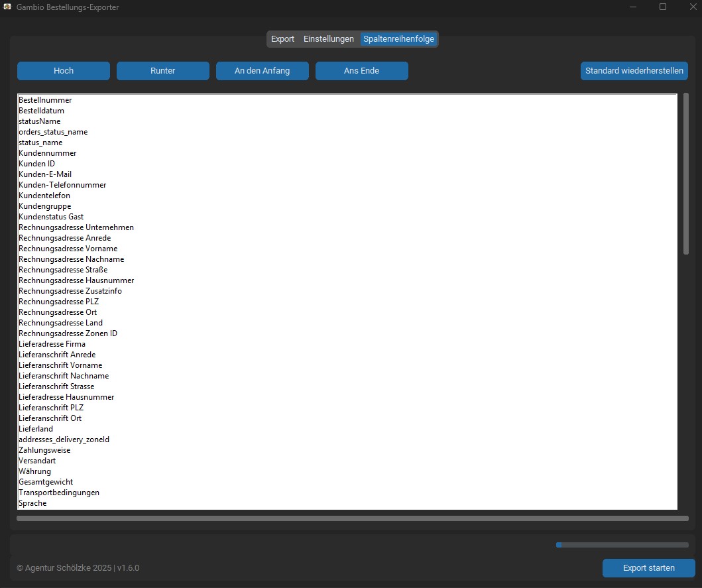Image resolution: width=702 pixels, height=588 pixels.
Task: Click the Ans Ende button
Action: pos(362,71)
